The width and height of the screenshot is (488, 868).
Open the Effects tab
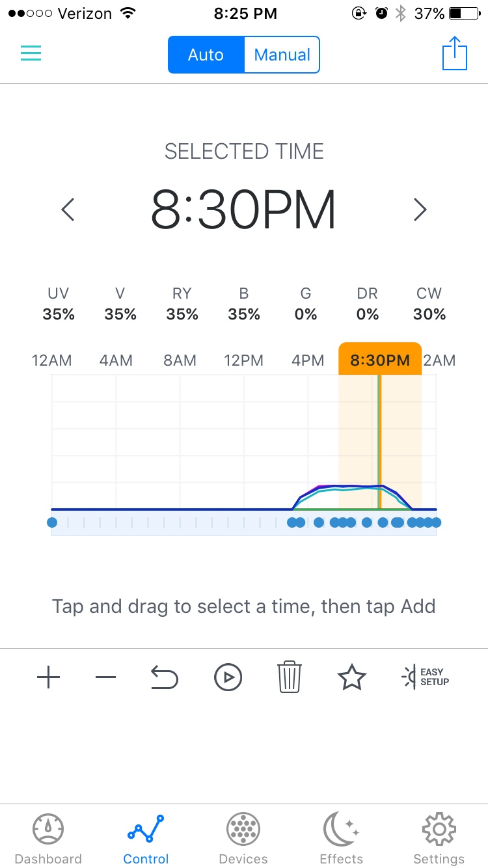pyautogui.click(x=341, y=839)
